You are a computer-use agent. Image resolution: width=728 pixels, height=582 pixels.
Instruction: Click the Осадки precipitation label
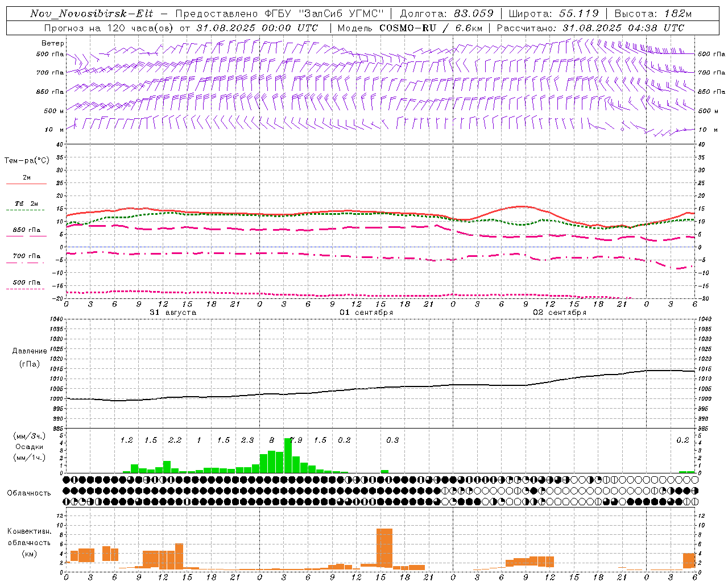30,447
